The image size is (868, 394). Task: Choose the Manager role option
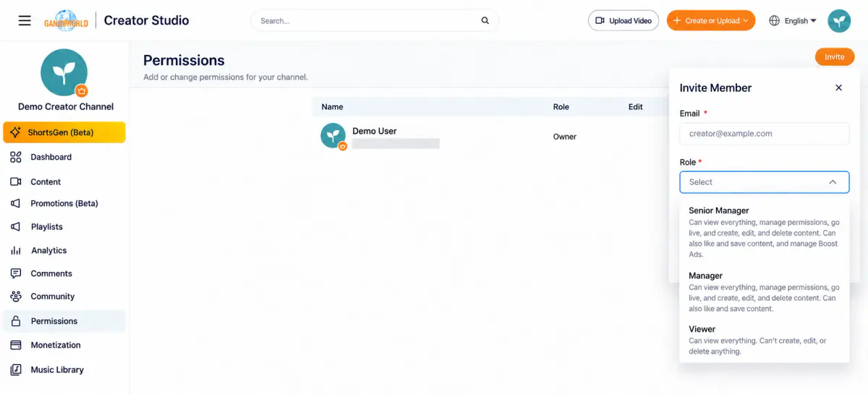[765, 292]
